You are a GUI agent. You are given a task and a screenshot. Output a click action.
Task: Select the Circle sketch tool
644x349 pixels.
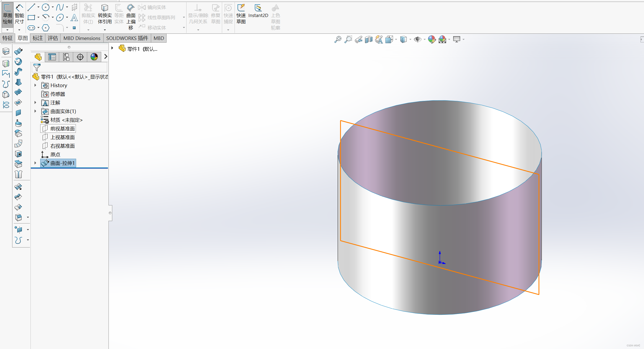coord(46,7)
